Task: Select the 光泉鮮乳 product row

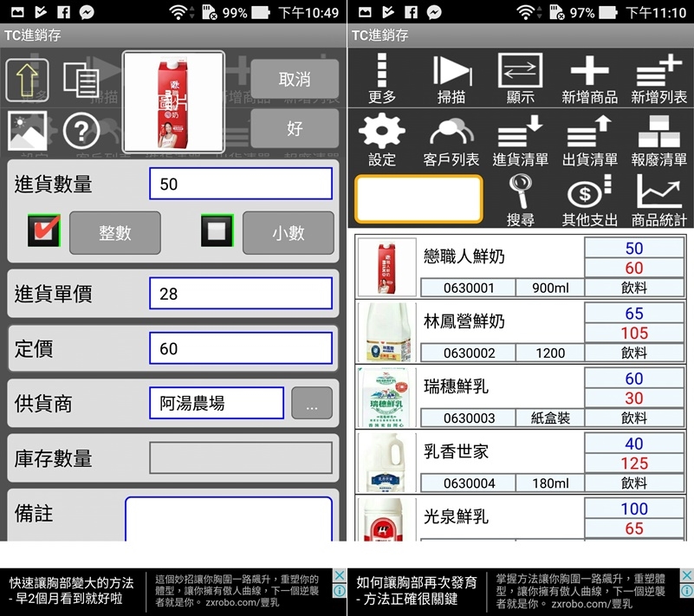Action: coord(521,519)
